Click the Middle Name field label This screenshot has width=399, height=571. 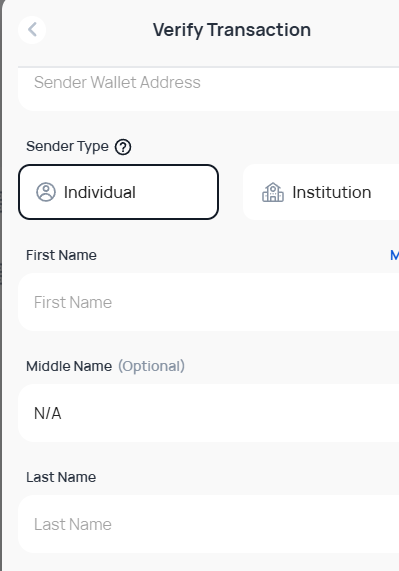pos(69,366)
